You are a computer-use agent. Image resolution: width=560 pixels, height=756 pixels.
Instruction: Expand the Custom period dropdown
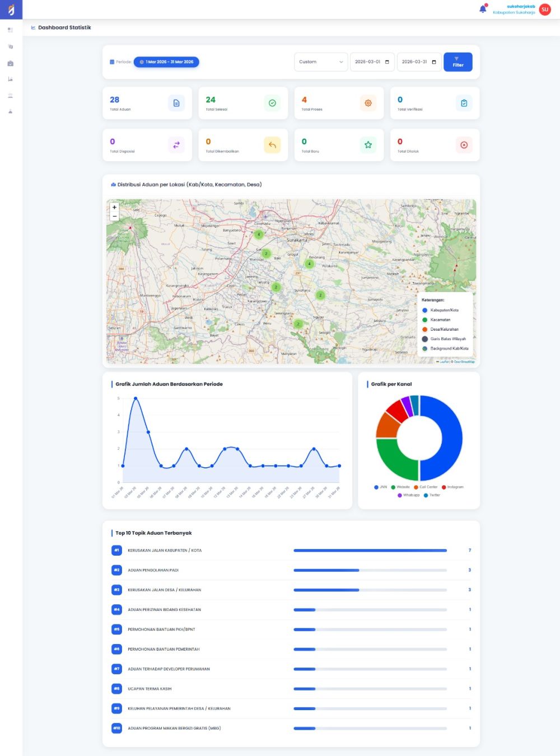(x=321, y=62)
